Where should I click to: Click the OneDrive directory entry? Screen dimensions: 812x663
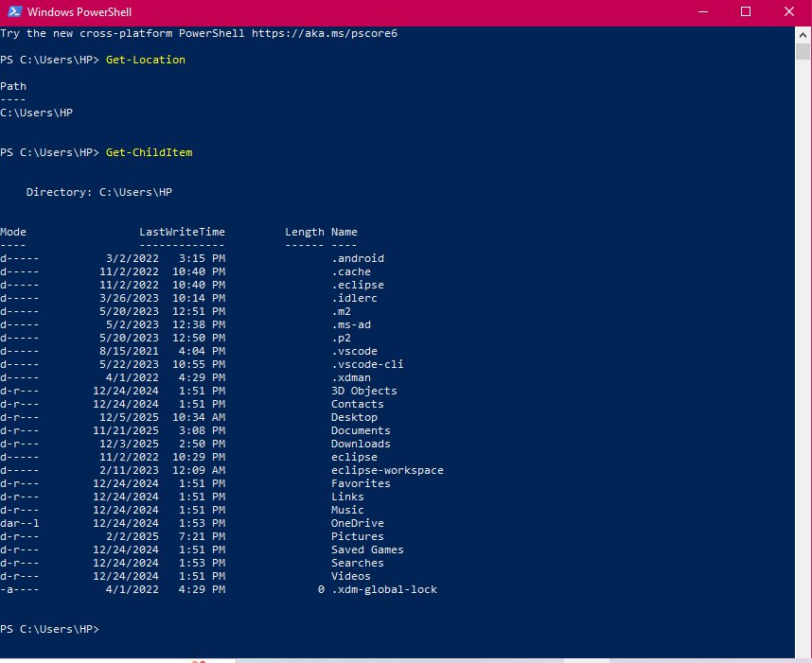point(358,523)
